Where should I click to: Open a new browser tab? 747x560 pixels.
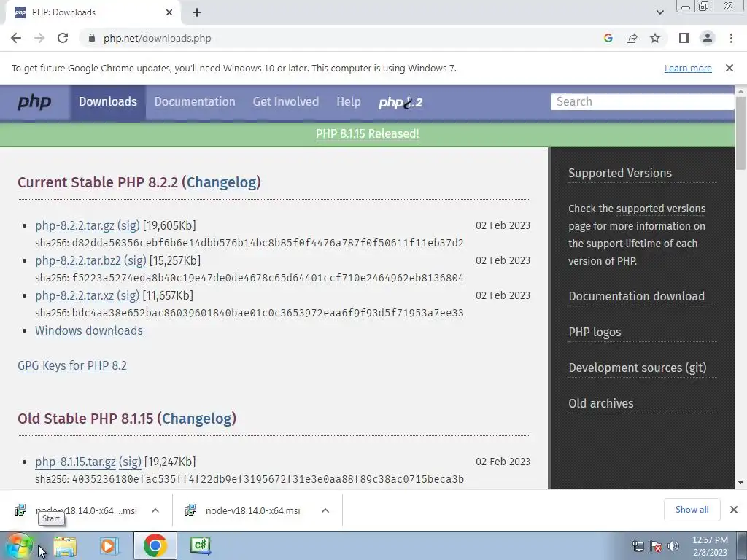(x=197, y=12)
